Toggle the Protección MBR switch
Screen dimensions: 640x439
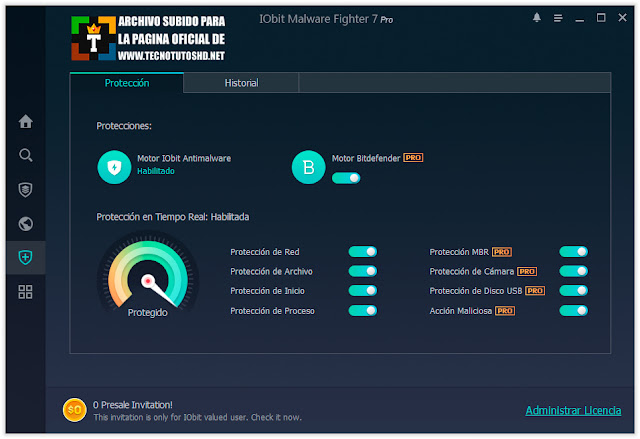573,252
